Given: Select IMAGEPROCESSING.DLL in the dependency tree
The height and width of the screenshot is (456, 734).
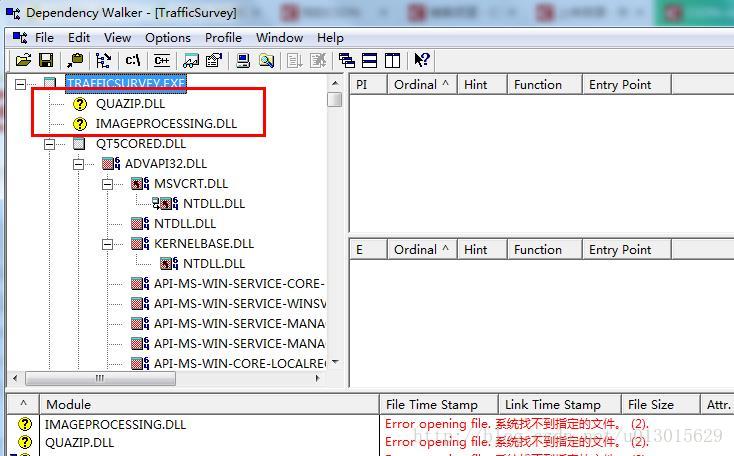Looking at the screenshot, I should (x=166, y=124).
